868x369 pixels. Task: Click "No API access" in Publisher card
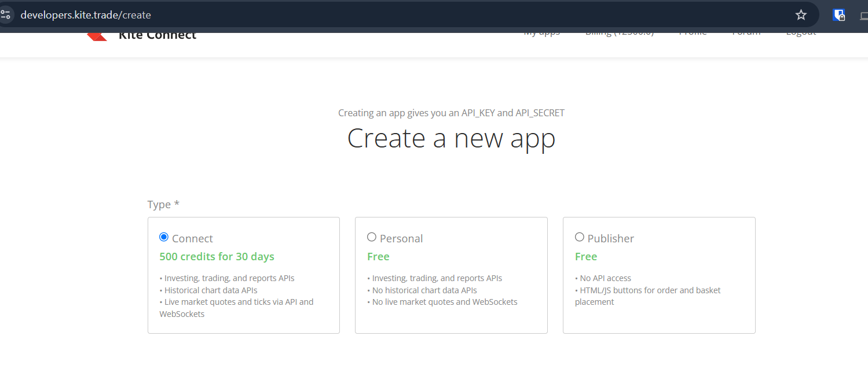605,278
